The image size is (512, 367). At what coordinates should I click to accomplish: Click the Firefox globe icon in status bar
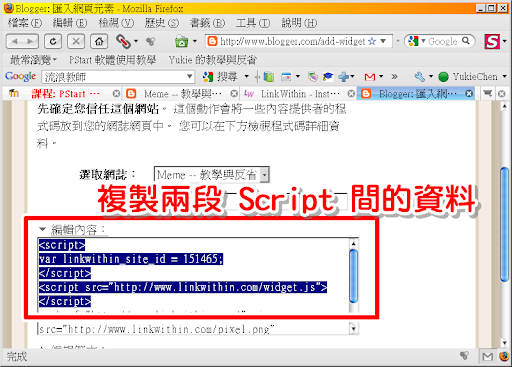click(x=504, y=356)
